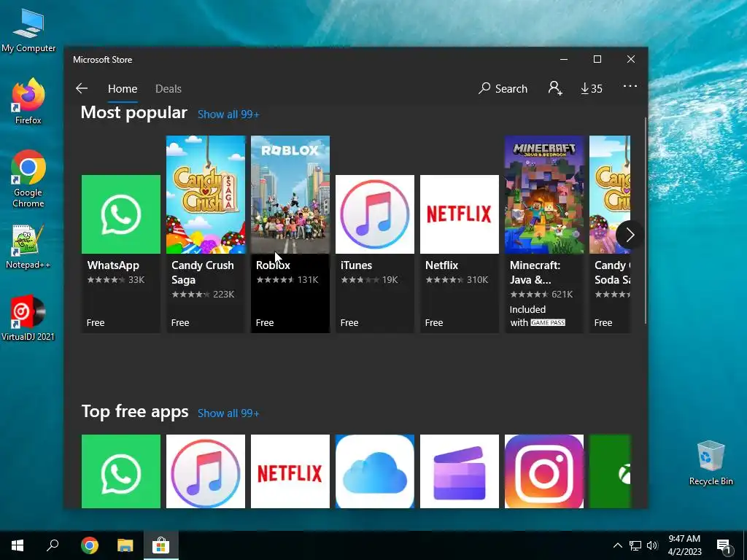Open the iCloud app icon
This screenshot has height=560, width=747.
[x=375, y=472]
